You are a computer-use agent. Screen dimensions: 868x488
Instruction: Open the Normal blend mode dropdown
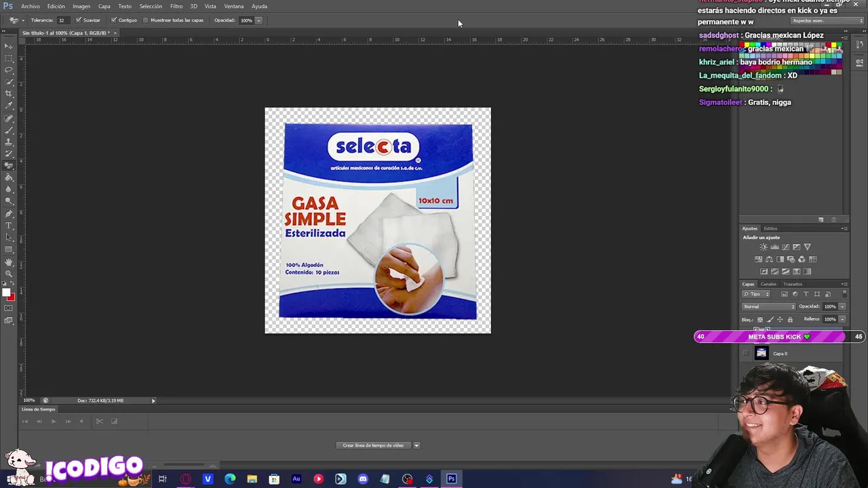click(769, 306)
